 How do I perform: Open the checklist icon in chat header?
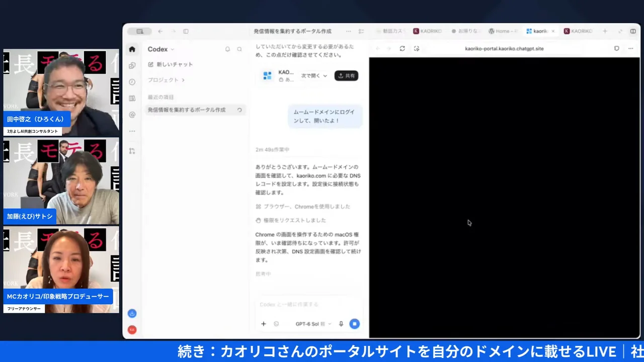coord(361,31)
